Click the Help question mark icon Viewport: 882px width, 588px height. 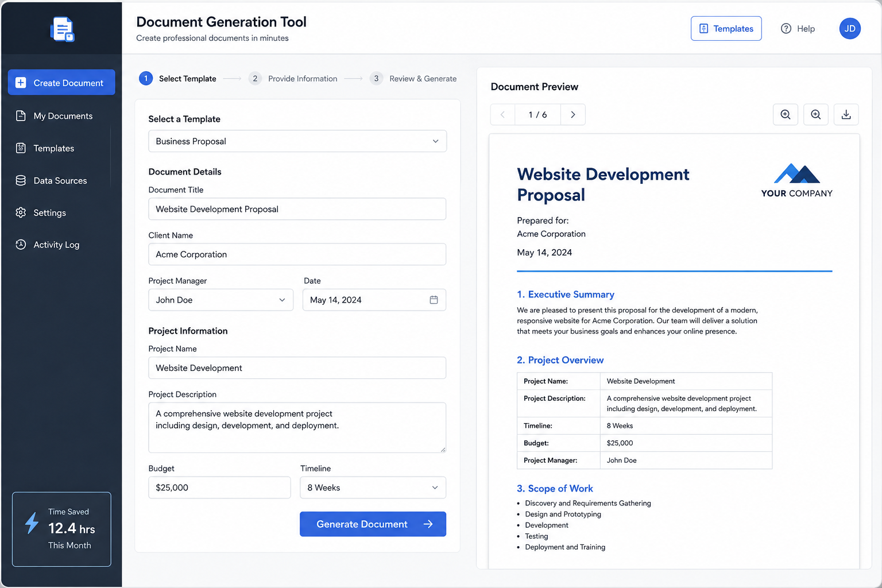(786, 29)
